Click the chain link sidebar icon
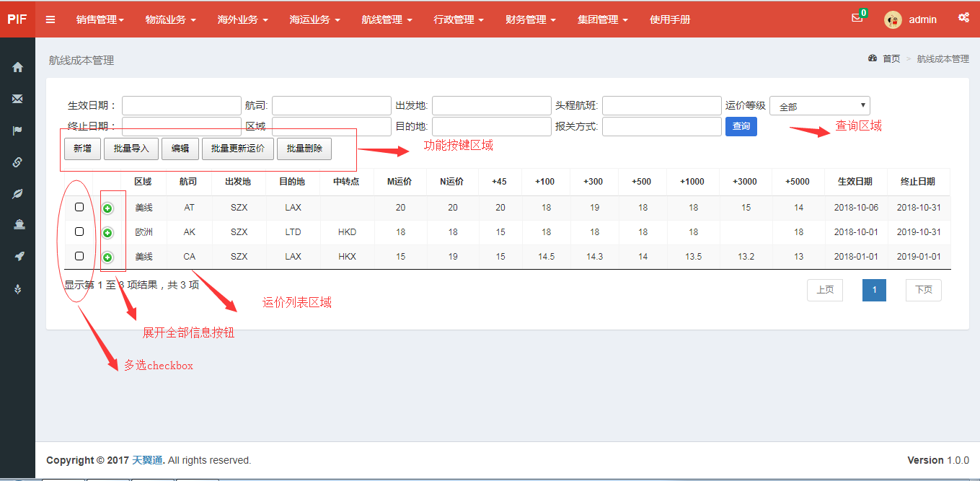Viewport: 980px width, 481px height. (17, 162)
